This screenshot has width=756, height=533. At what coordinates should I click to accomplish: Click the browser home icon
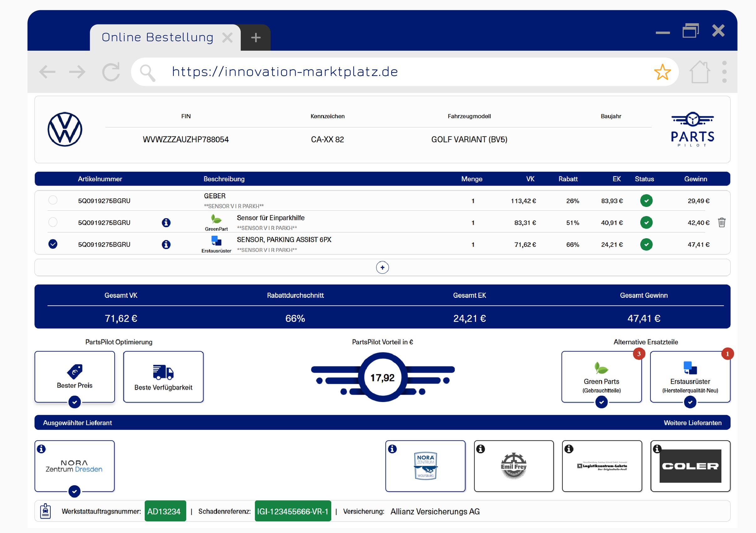[699, 72]
